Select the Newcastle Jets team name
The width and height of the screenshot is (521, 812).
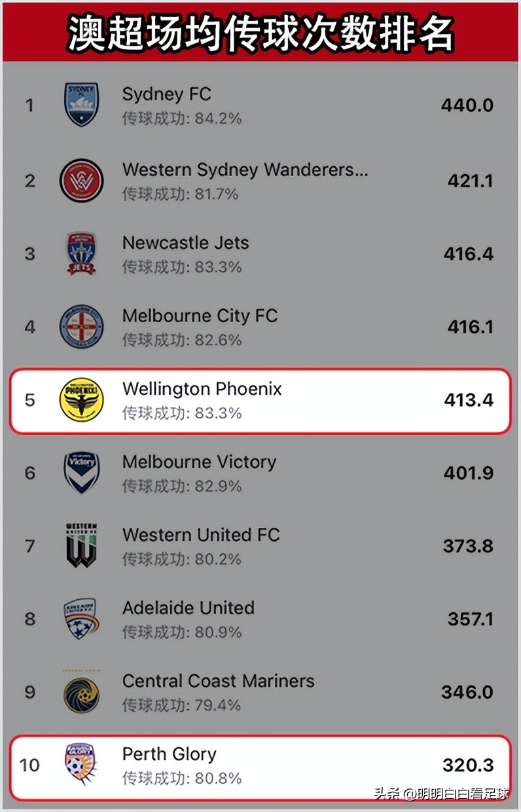(185, 243)
